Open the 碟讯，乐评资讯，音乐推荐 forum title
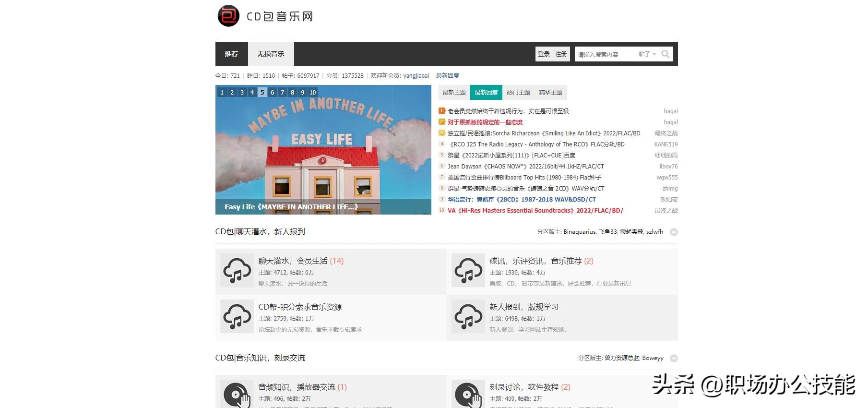This screenshot has height=408, width=868. click(x=535, y=261)
